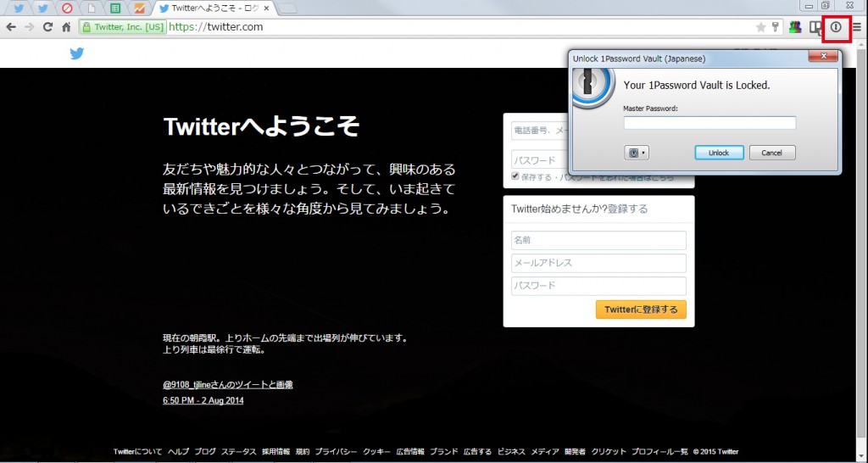
Task: Click the 電話番号 login field
Action: [x=540, y=131]
